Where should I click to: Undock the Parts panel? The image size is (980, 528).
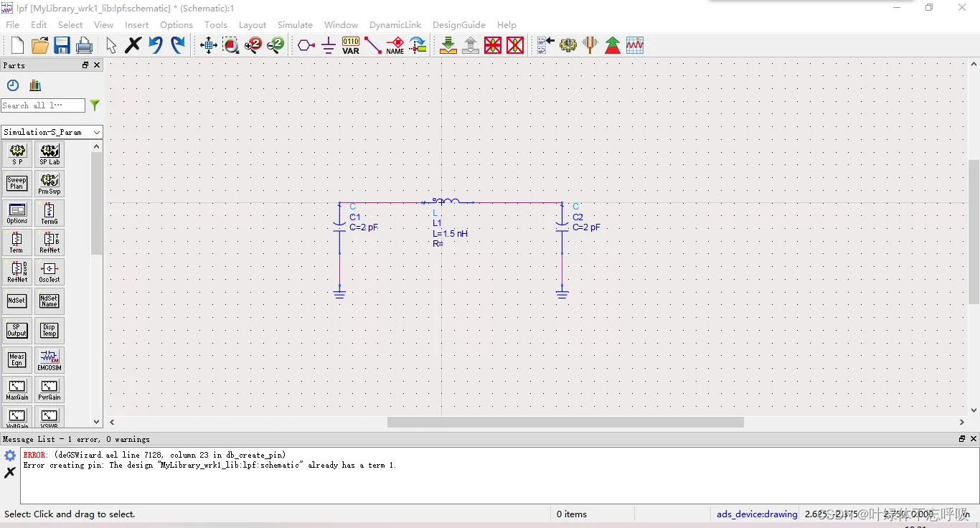click(85, 65)
